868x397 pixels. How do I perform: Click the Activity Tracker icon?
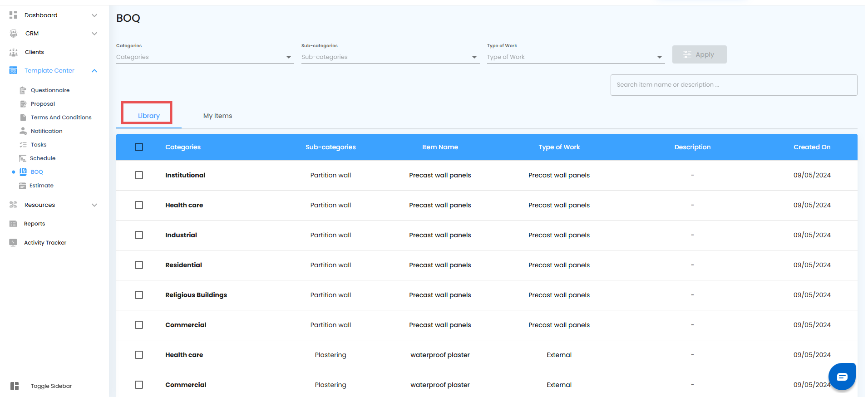pyautogui.click(x=13, y=243)
